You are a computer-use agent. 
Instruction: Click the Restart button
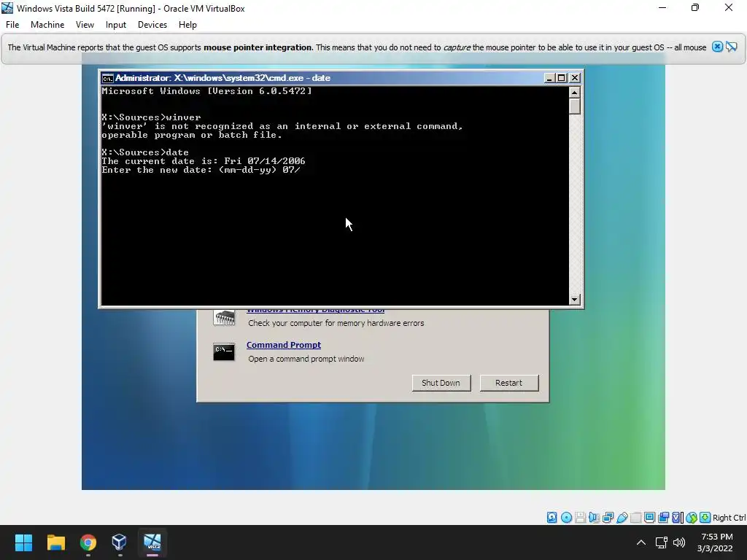click(508, 383)
